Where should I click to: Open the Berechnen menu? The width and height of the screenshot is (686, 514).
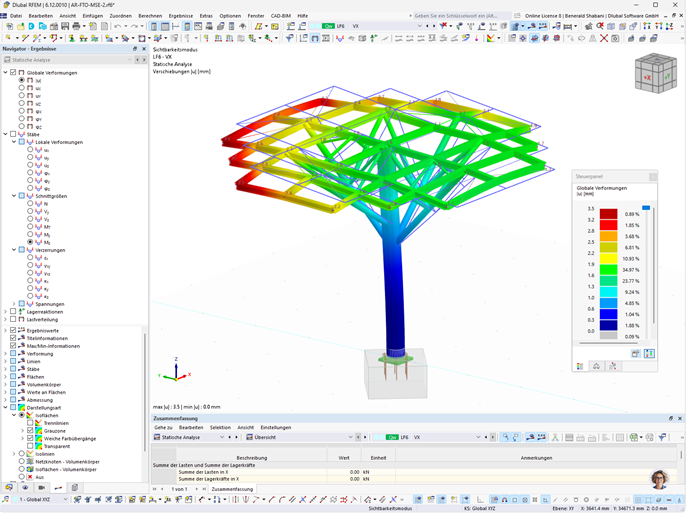click(150, 16)
